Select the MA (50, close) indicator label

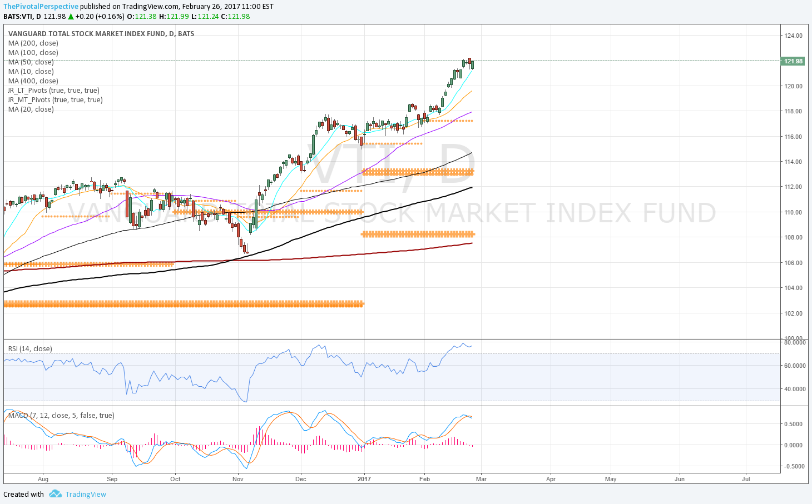(31, 62)
